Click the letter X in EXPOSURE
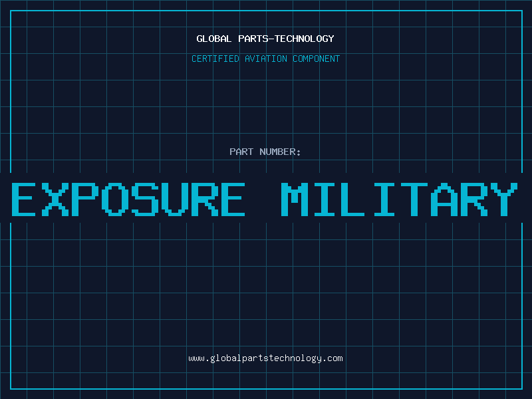 click(55, 199)
